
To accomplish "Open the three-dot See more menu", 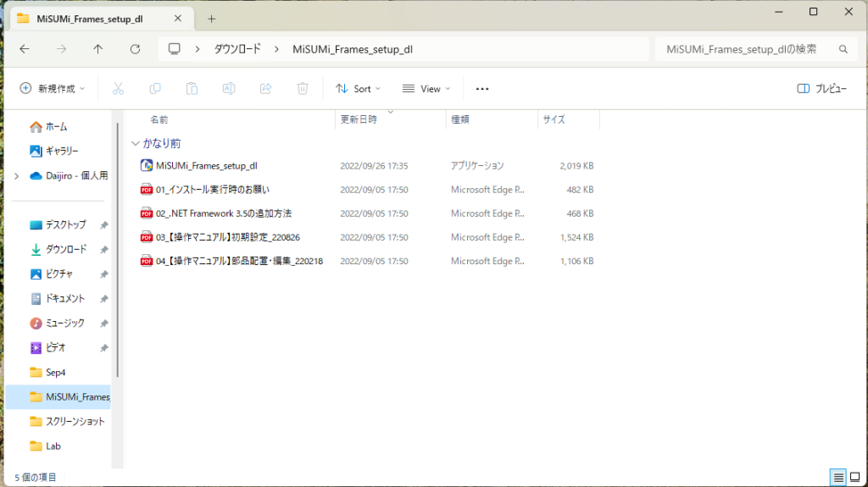I will click(482, 88).
